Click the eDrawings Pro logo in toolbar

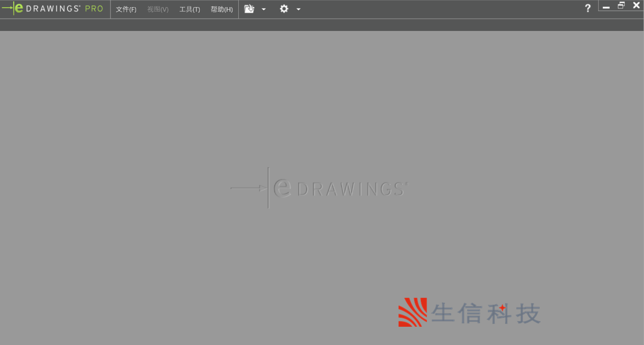53,9
